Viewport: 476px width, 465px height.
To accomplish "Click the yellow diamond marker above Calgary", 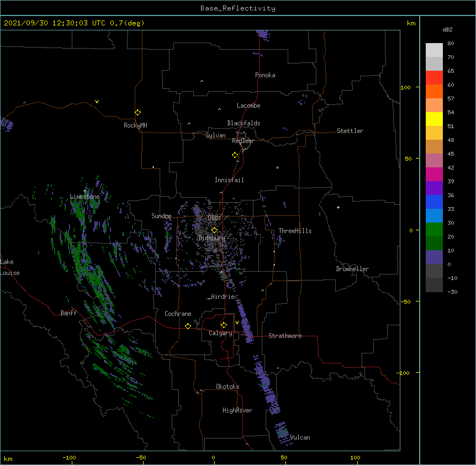I will click(x=224, y=325).
